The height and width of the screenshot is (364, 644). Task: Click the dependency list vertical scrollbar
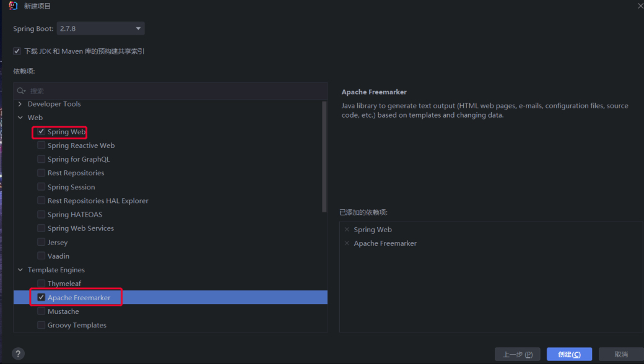coord(324,157)
